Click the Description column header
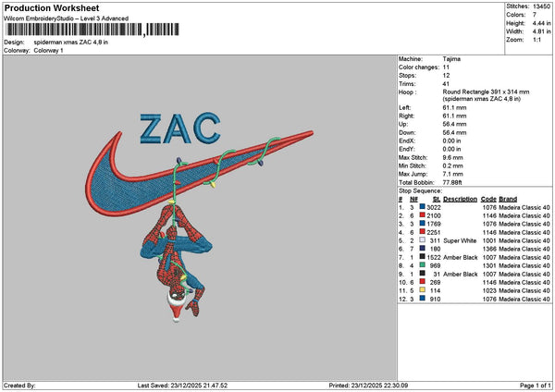Viewport: 555px width, 392px height. point(460,199)
